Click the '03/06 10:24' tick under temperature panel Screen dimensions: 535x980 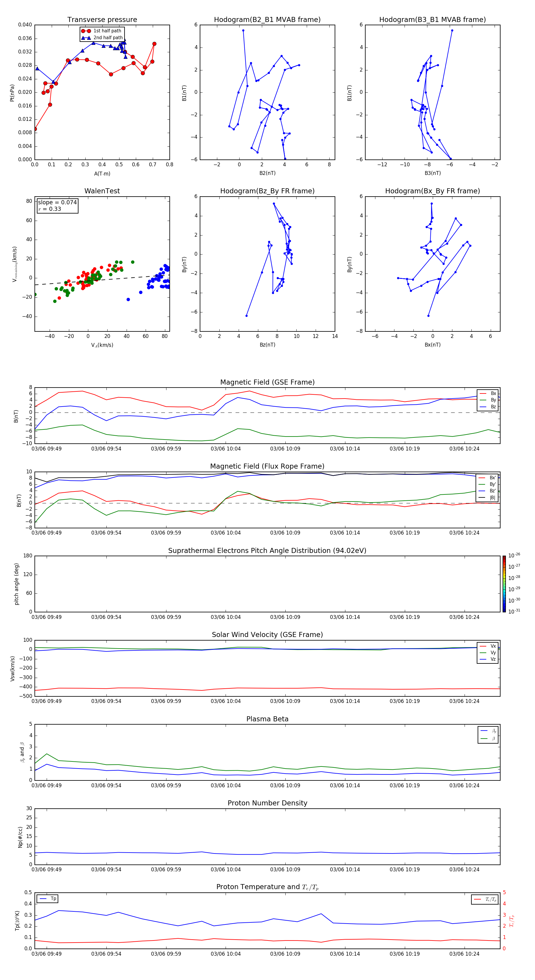(464, 954)
